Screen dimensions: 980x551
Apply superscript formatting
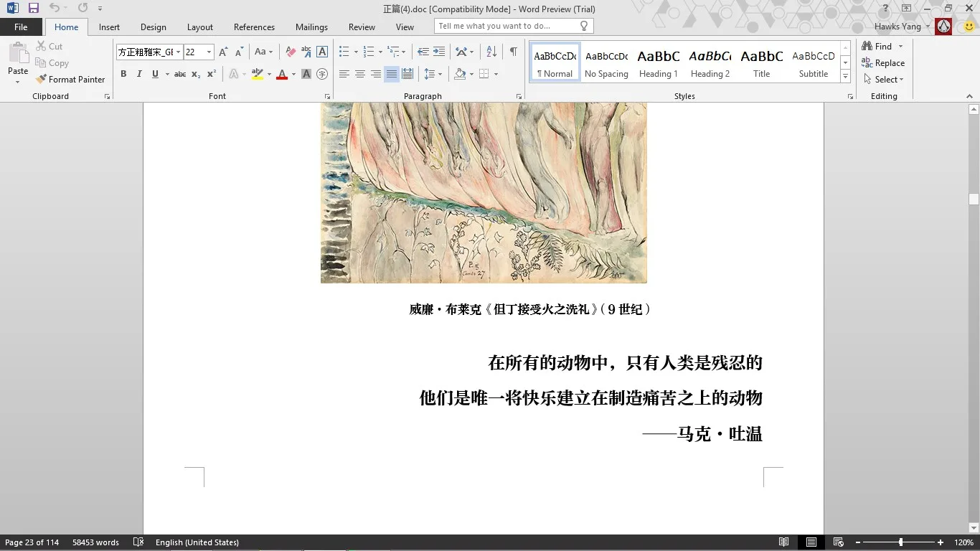coord(212,74)
